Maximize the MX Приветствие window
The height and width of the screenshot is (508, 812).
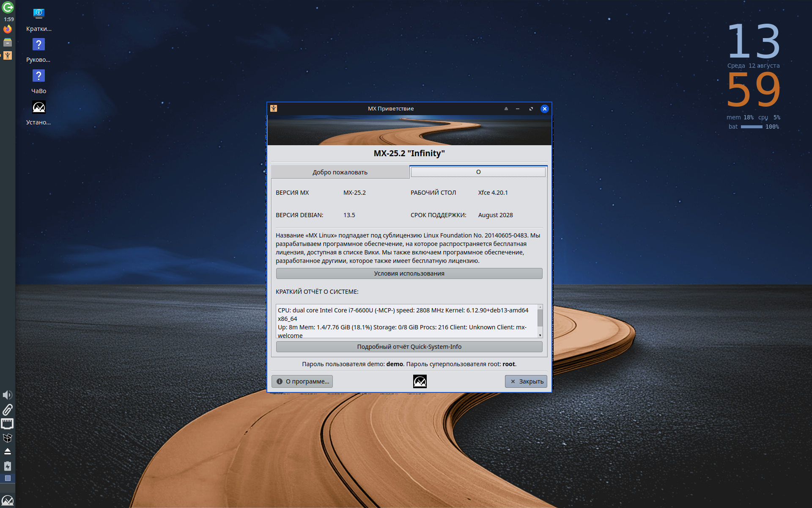tap(531, 109)
